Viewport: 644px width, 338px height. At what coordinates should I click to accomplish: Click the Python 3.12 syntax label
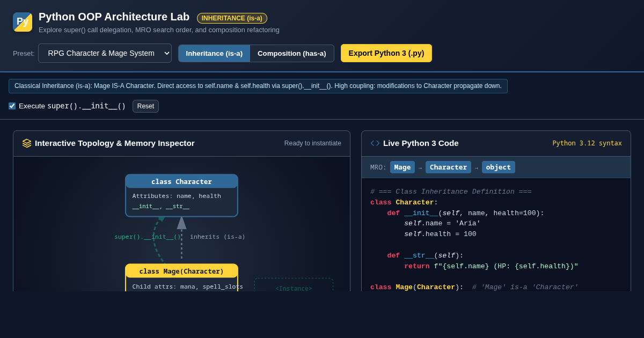point(587,143)
